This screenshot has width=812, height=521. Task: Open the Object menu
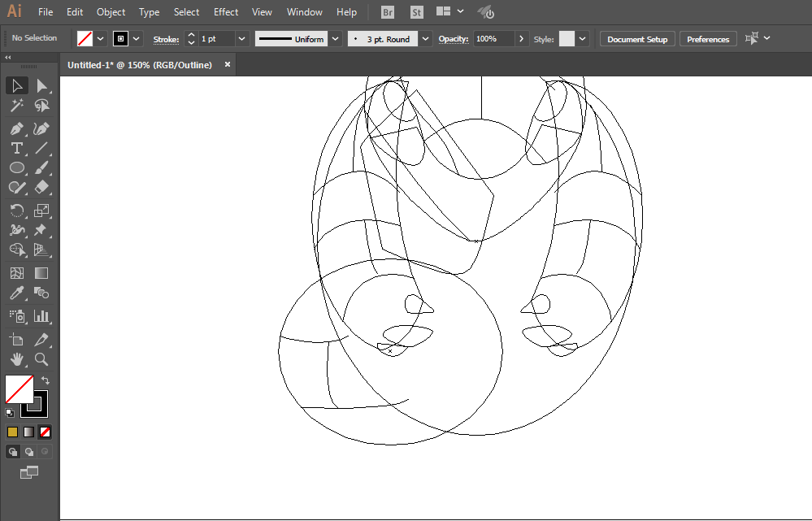(x=111, y=12)
